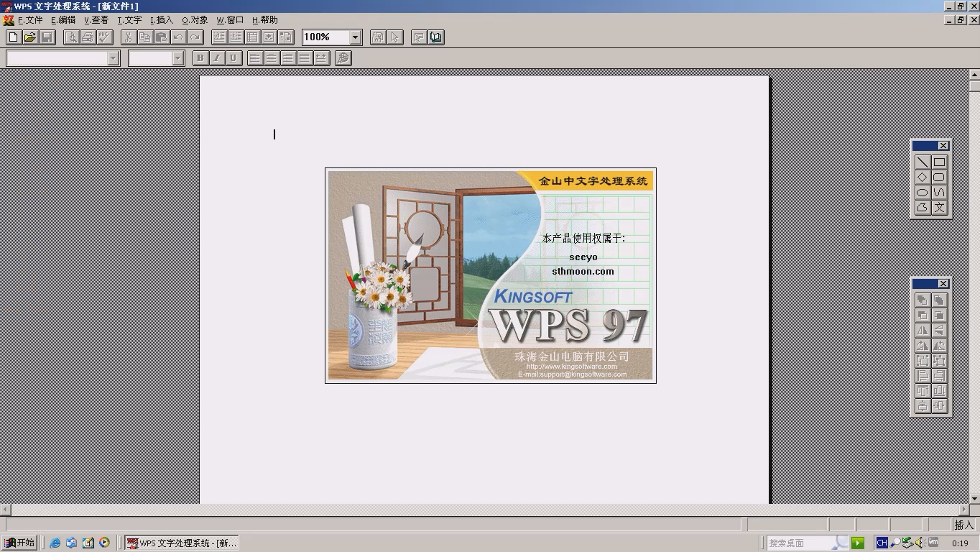Launch Internet Explorer from quick launch
Screen dimensions: 980x552
[x=55, y=543]
